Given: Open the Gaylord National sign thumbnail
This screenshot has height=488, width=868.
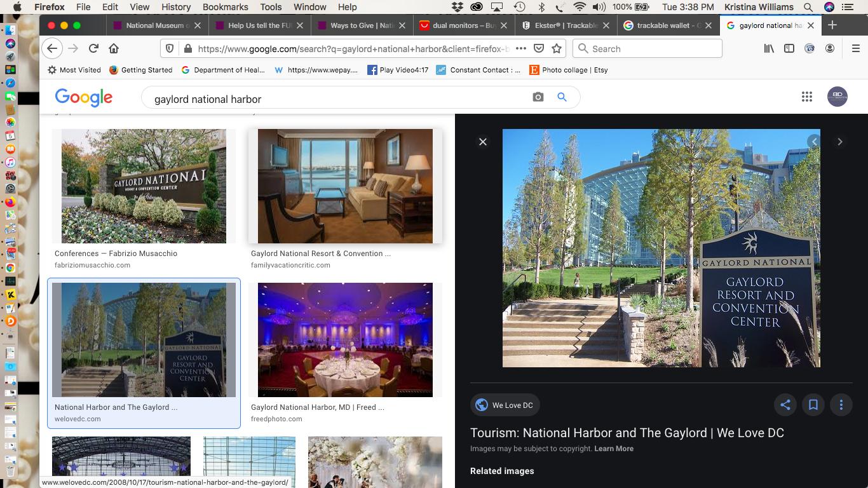Looking at the screenshot, I should [x=144, y=186].
